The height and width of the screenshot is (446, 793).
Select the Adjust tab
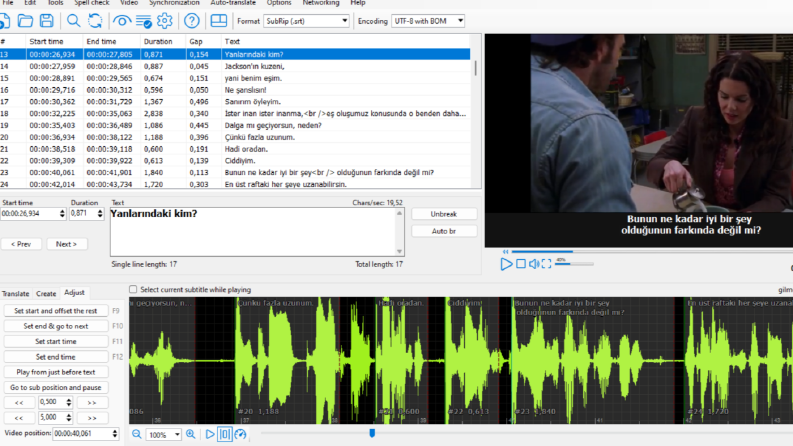point(74,293)
